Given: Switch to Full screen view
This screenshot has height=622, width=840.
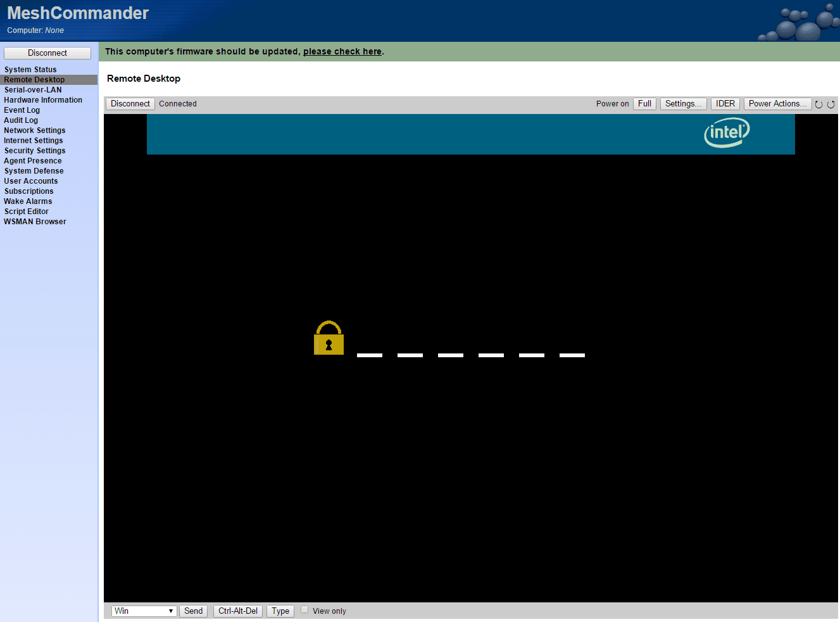Looking at the screenshot, I should 644,104.
